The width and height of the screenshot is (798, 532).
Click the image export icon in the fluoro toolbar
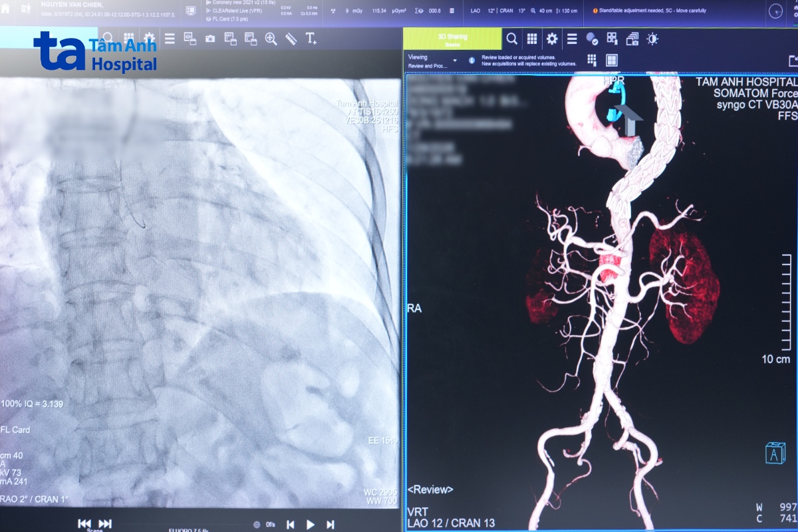coord(190,39)
